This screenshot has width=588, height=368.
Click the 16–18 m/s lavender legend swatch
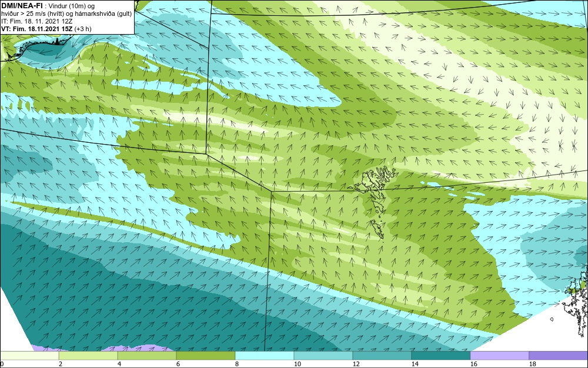[x=499, y=355]
